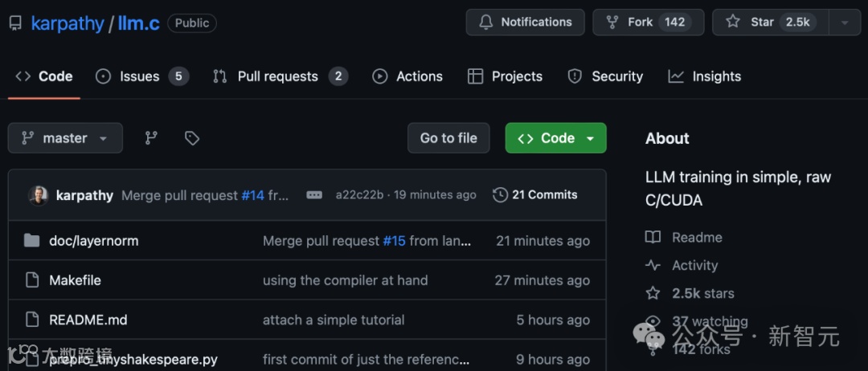The width and height of the screenshot is (868, 371).
Task: Click karpathy's avatar thumbnail
Action: coord(38,195)
